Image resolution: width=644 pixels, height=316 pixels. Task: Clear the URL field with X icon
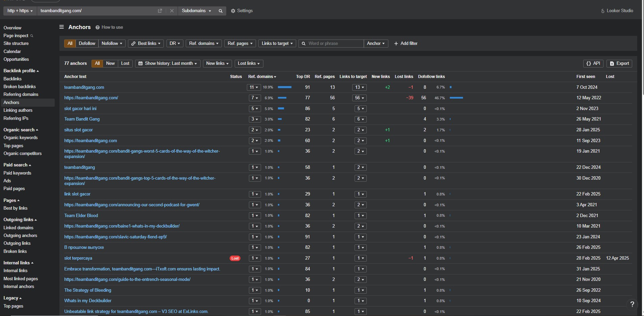(172, 11)
